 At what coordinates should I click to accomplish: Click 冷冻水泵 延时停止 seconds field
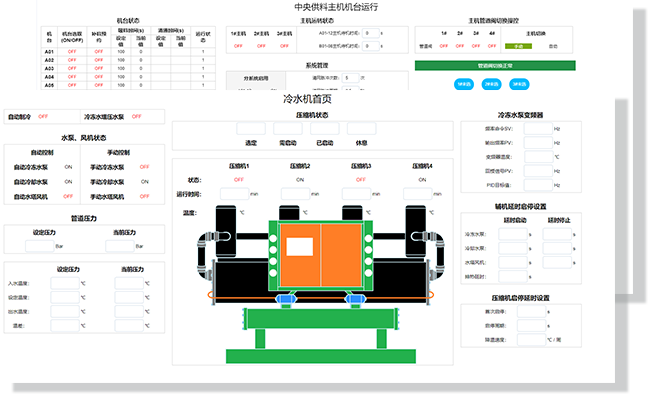point(557,234)
